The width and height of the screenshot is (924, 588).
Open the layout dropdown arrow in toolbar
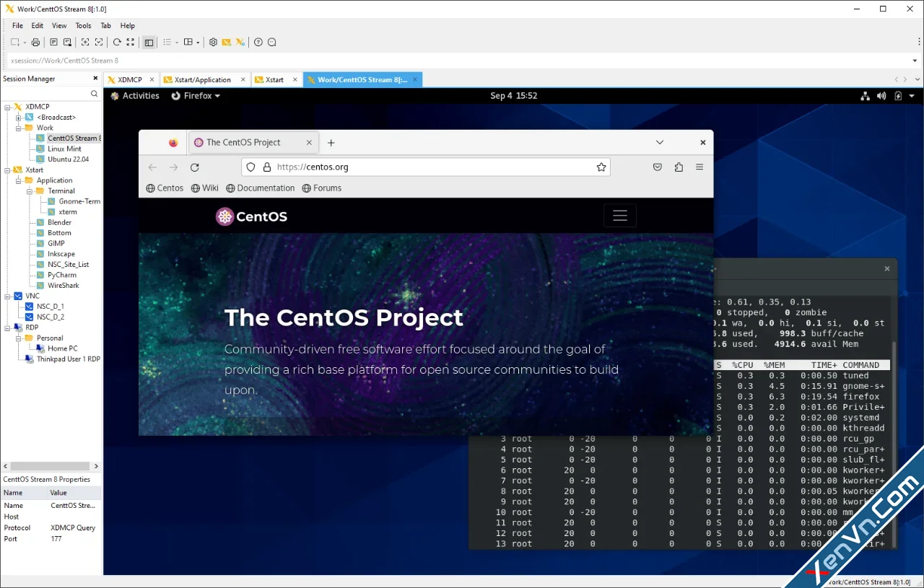click(x=198, y=43)
